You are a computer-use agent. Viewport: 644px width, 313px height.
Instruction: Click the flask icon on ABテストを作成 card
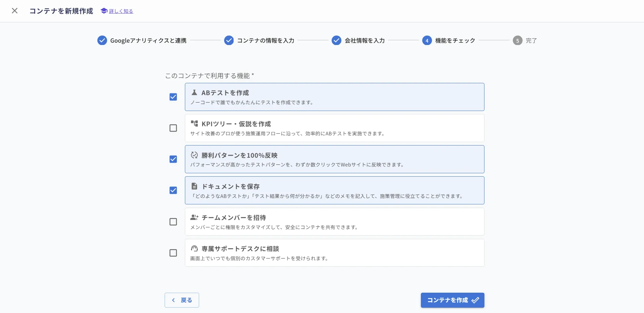(194, 92)
